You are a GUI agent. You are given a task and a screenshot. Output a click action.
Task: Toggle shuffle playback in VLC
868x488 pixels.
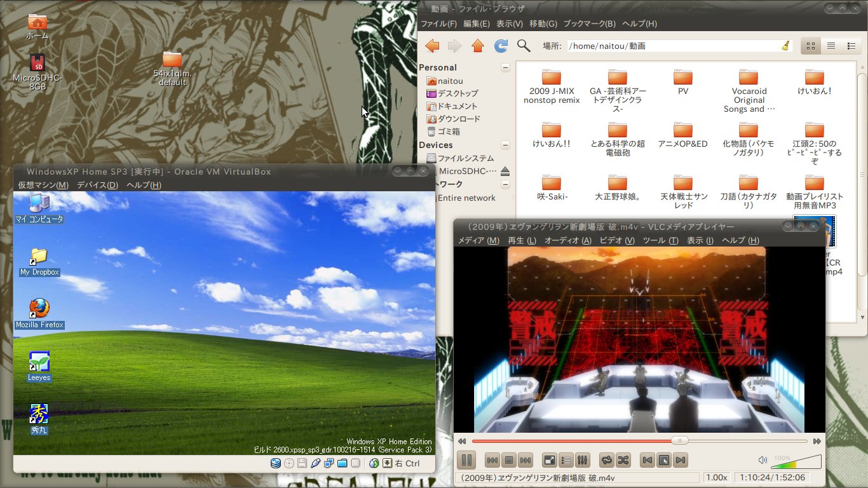[x=623, y=460]
